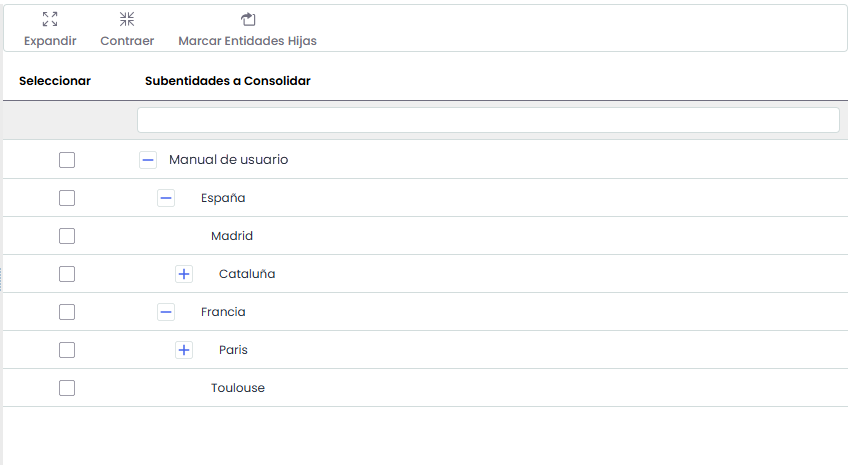Viewport: 857px width, 465px height.
Task: Click the Subentidades a Consolidar column header
Action: pyautogui.click(x=227, y=81)
